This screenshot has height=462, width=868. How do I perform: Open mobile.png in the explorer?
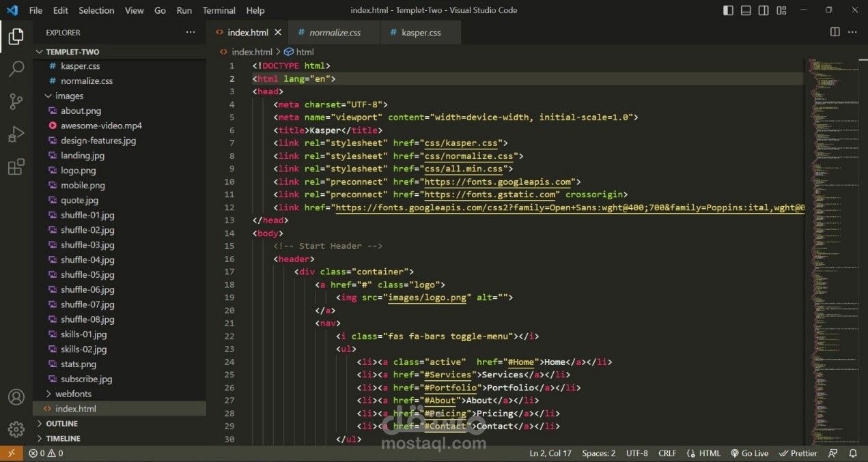120,186
